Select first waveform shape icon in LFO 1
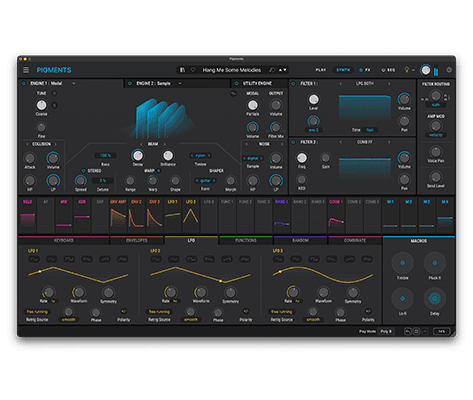The image size is (473, 400). (x=34, y=259)
